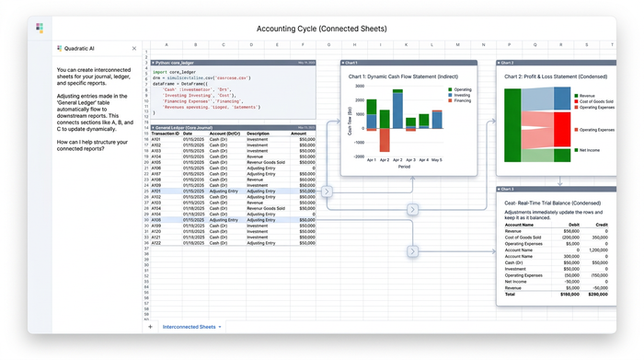Select the Cash (Dr) row in the trial balance

(x=556, y=262)
